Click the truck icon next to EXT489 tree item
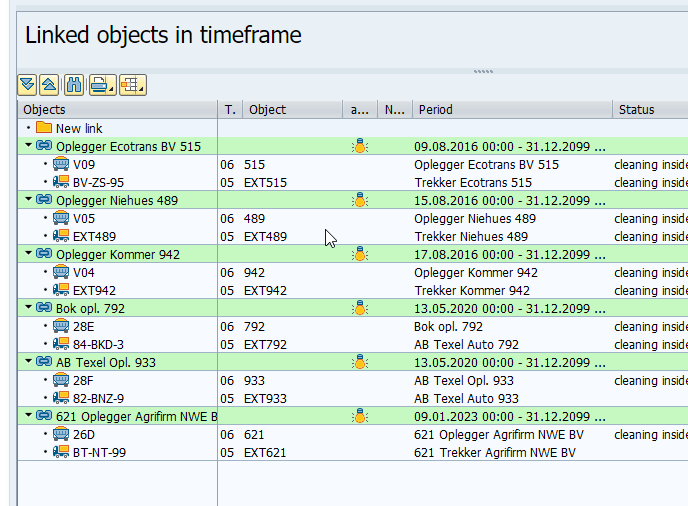Image resolution: width=688 pixels, height=506 pixels. point(61,236)
